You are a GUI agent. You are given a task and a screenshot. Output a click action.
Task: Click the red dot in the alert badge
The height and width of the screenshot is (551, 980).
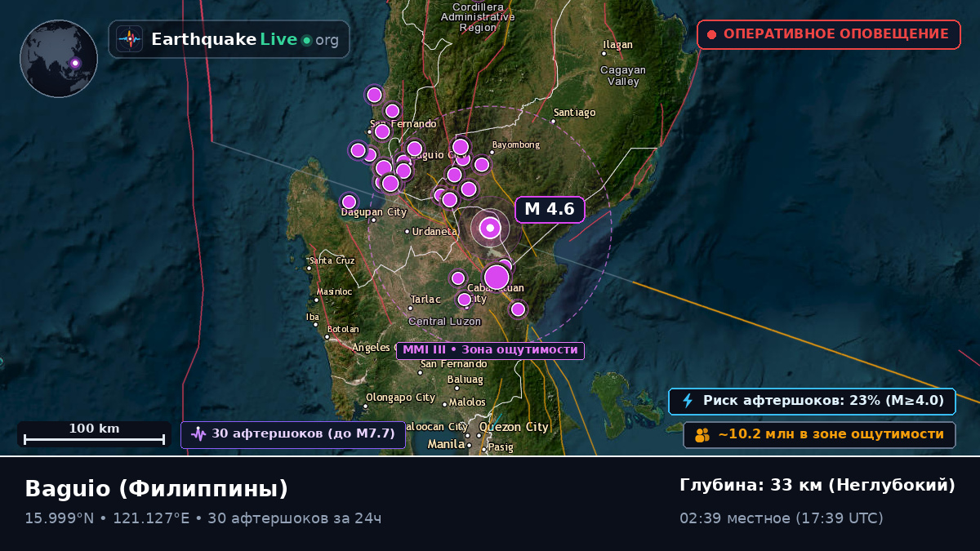tap(711, 34)
